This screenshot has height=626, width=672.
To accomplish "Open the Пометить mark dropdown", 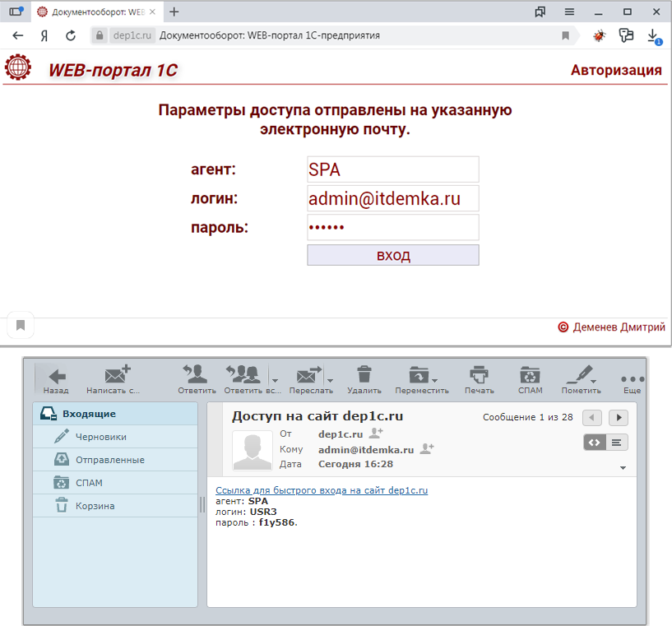I will click(x=582, y=379).
